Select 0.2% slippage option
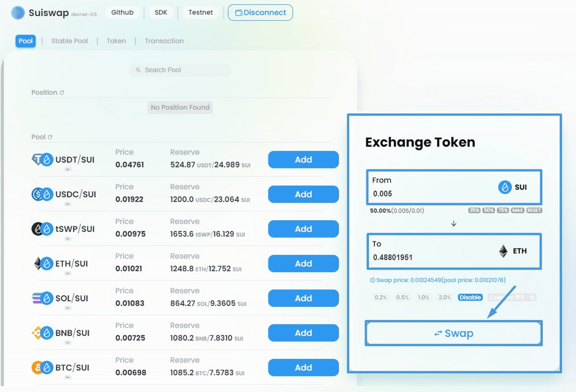This screenshot has width=576, height=392. tap(380, 297)
